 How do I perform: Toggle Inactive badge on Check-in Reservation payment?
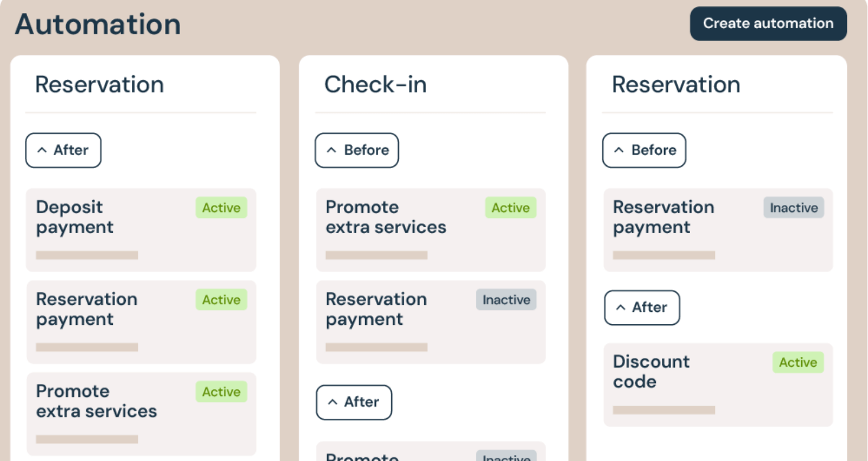(506, 300)
